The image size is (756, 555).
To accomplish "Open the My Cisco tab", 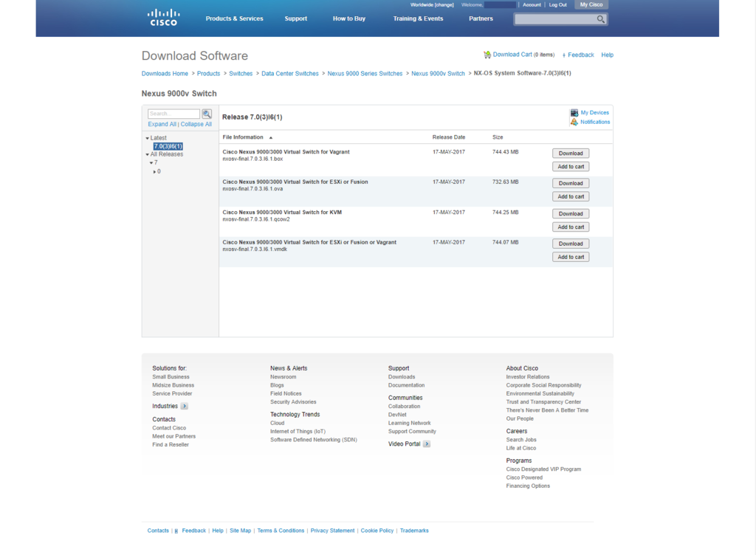I will click(591, 5).
